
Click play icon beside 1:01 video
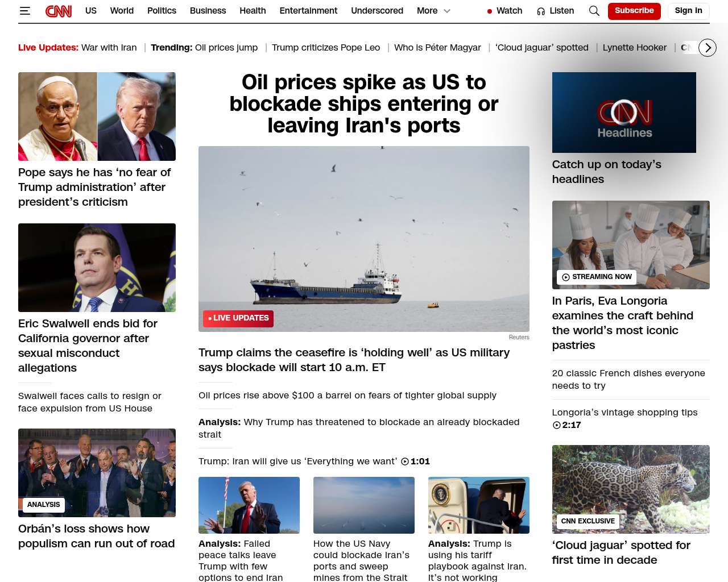(x=405, y=462)
